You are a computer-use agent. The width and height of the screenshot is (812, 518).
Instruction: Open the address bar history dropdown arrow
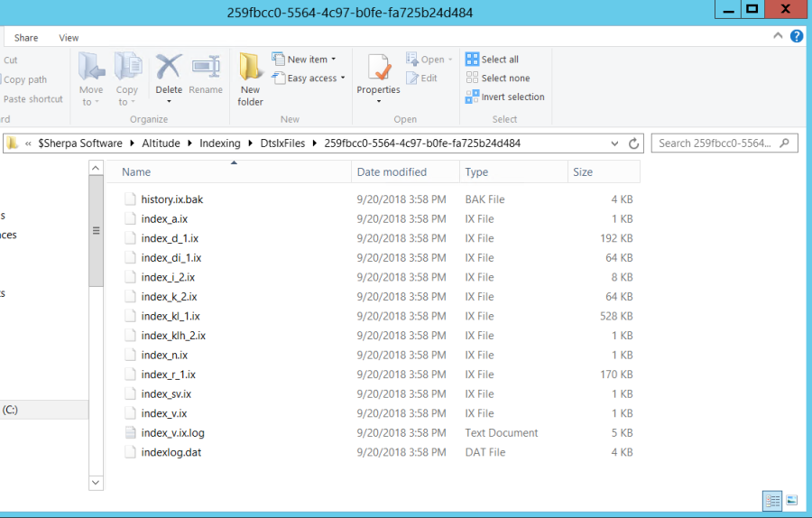pos(615,143)
